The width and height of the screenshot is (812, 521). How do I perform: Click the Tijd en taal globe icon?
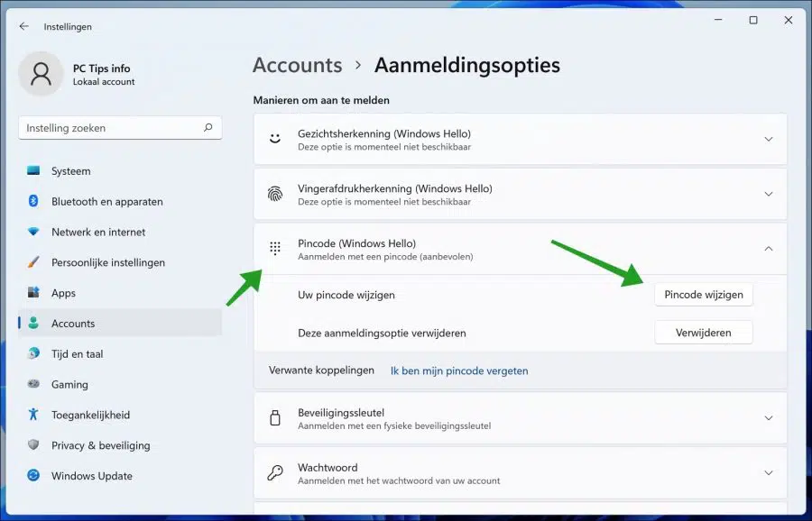point(33,354)
